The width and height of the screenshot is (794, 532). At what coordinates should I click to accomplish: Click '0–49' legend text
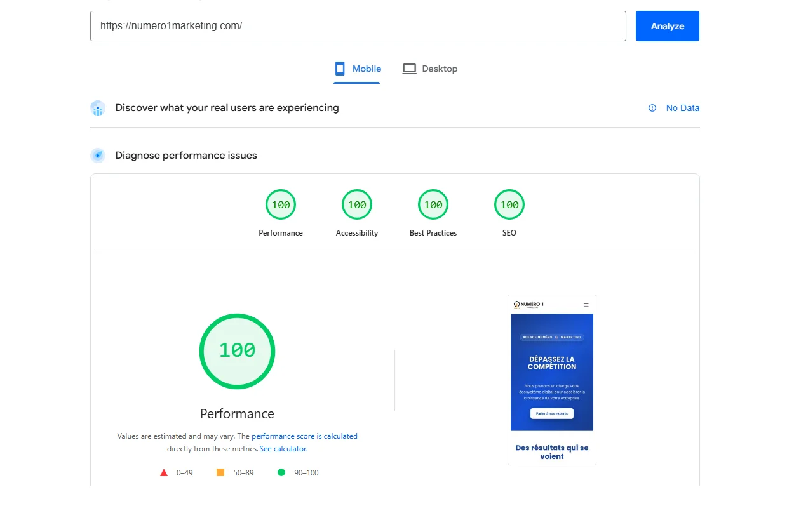[x=184, y=473]
